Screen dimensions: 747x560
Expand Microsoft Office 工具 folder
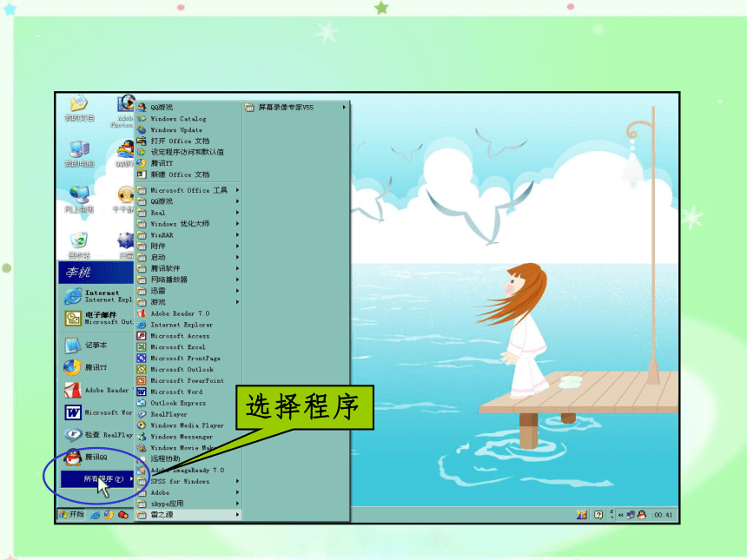[188, 190]
